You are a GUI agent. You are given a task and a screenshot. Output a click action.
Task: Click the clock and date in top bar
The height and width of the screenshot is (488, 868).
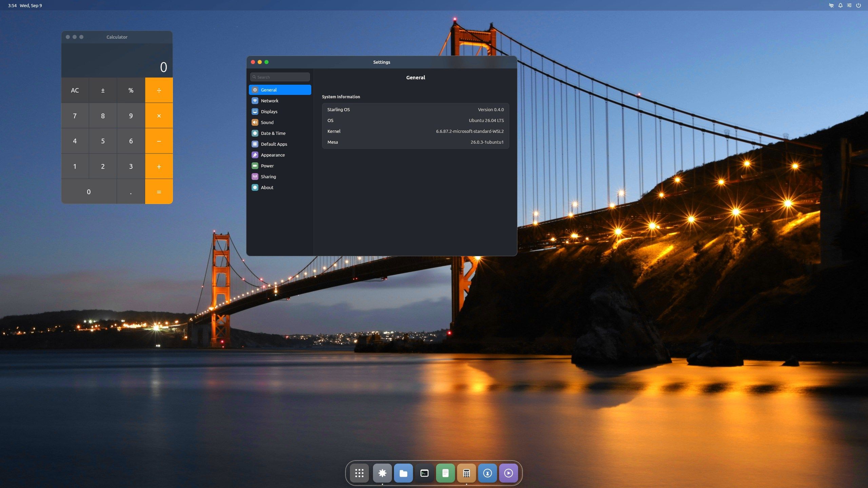[25, 5]
